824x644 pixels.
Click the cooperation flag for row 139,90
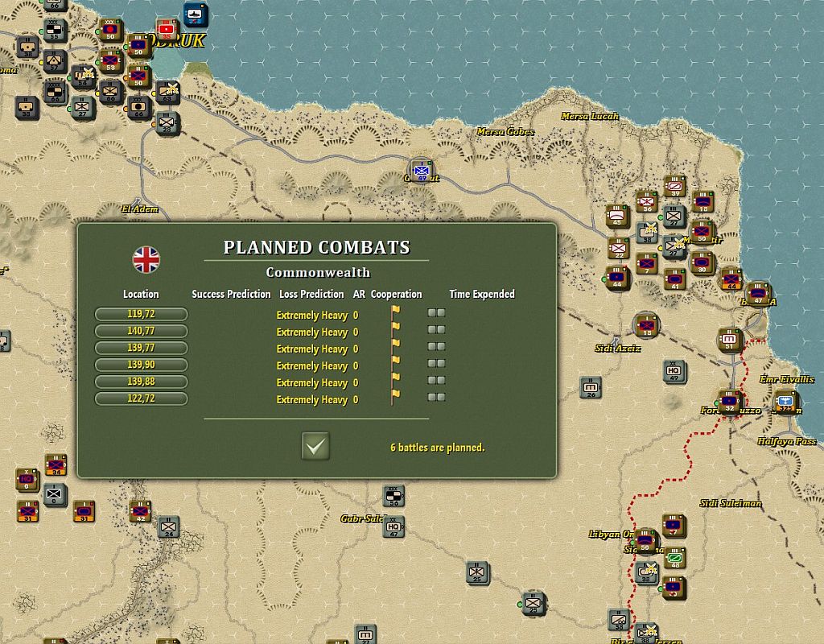395,363
